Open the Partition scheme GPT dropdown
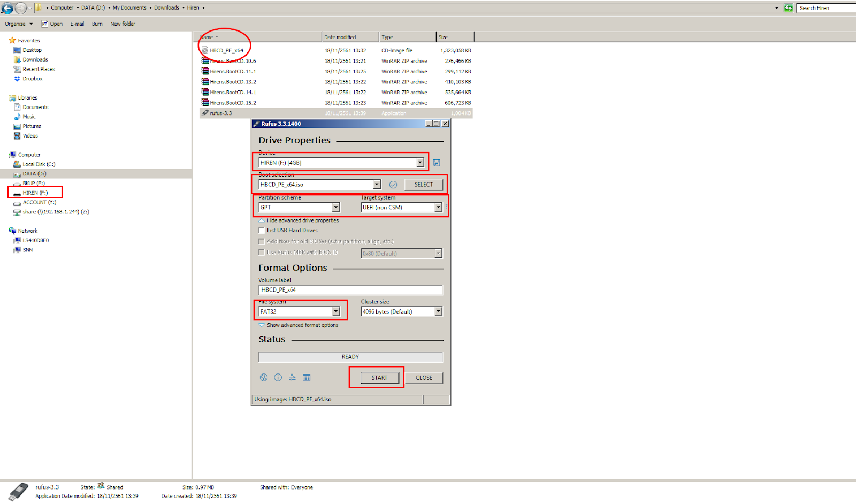The image size is (856, 504). [x=299, y=208]
